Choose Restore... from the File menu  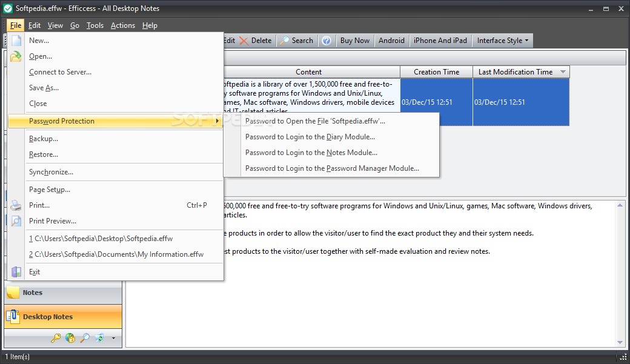coord(116,154)
